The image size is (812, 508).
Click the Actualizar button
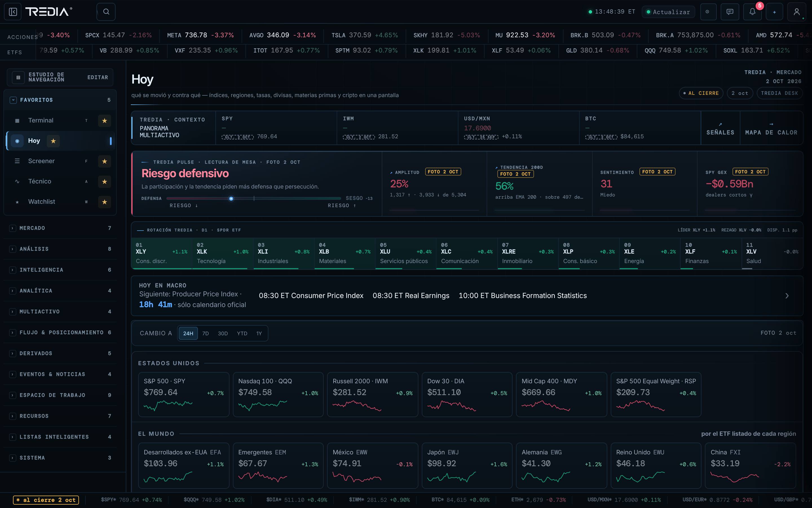click(x=668, y=12)
